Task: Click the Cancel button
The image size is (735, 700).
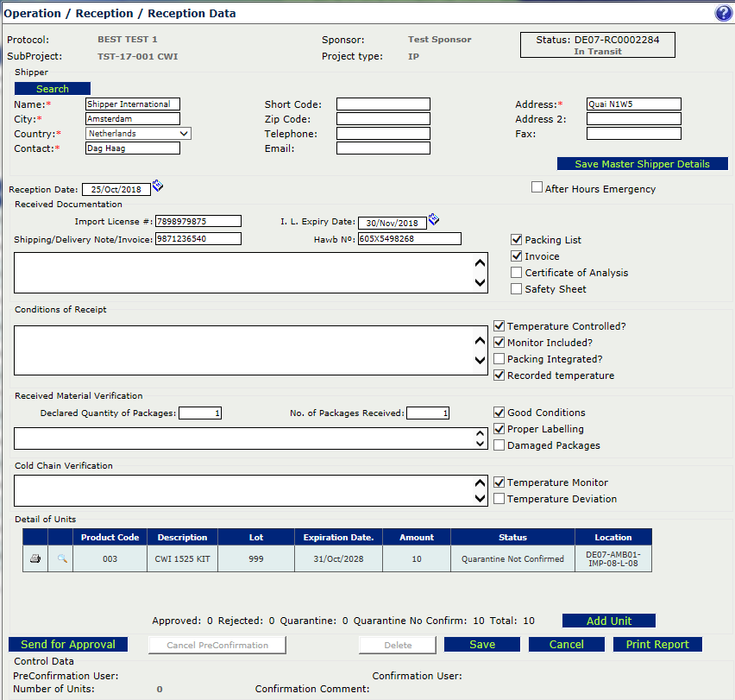Action: click(566, 644)
